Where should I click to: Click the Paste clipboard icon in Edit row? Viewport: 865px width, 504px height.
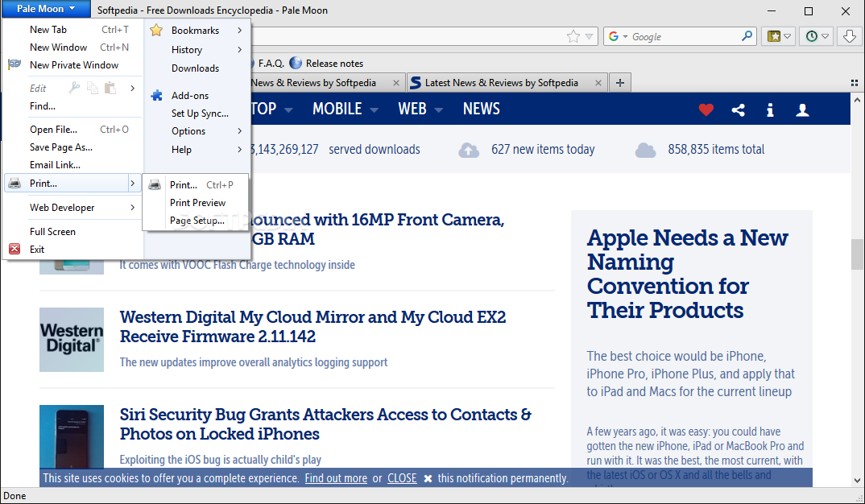click(x=110, y=88)
